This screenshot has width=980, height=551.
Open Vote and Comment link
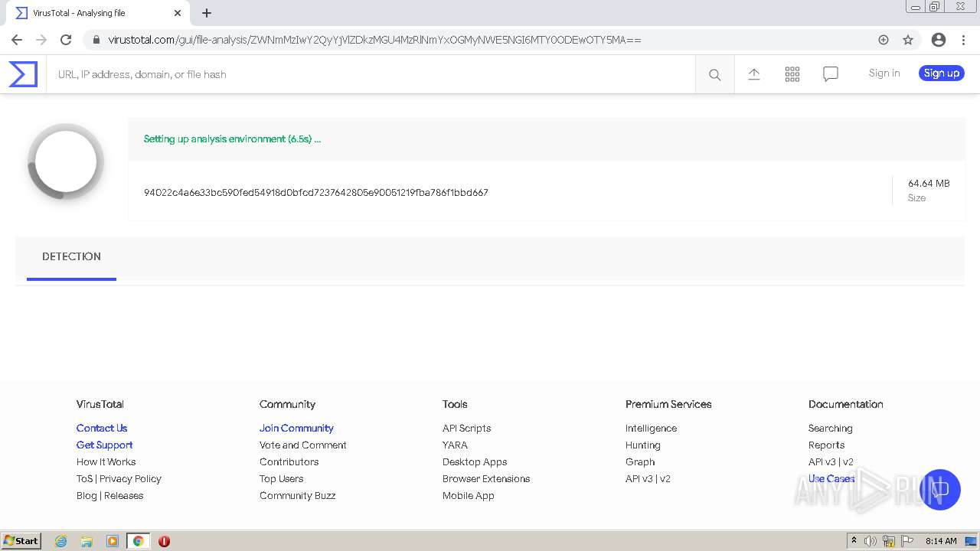(302, 445)
